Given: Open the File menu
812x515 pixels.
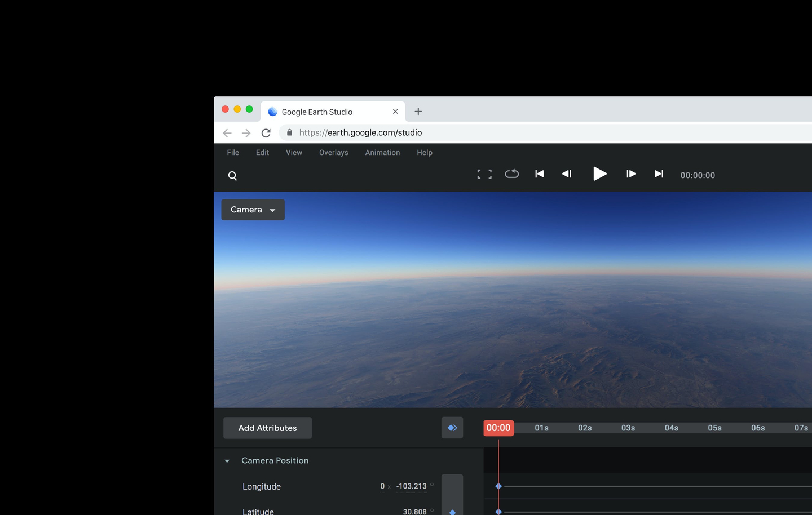Looking at the screenshot, I should [233, 153].
